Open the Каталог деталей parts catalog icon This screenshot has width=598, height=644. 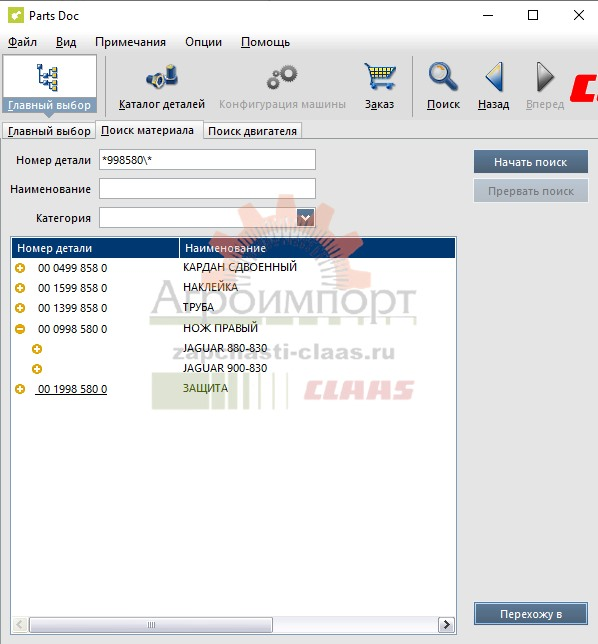[162, 77]
